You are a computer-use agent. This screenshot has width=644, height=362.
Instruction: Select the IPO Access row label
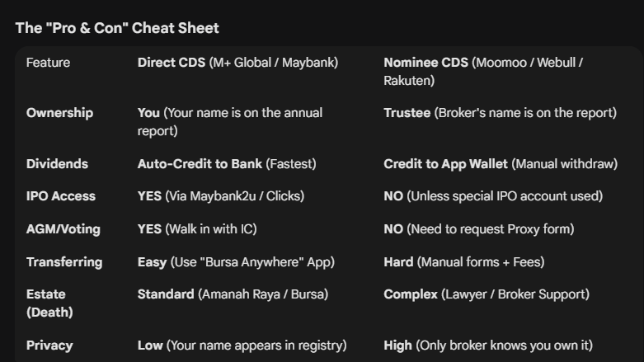(x=61, y=196)
